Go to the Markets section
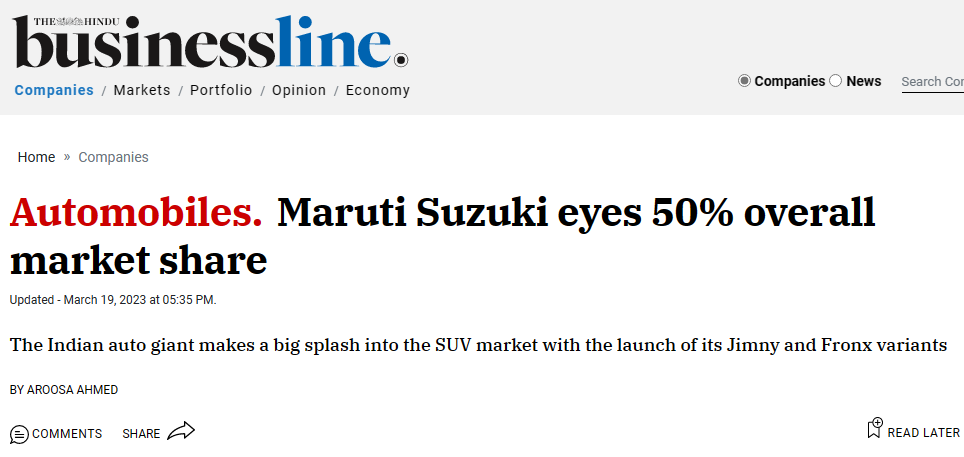The width and height of the screenshot is (964, 457). [x=142, y=90]
